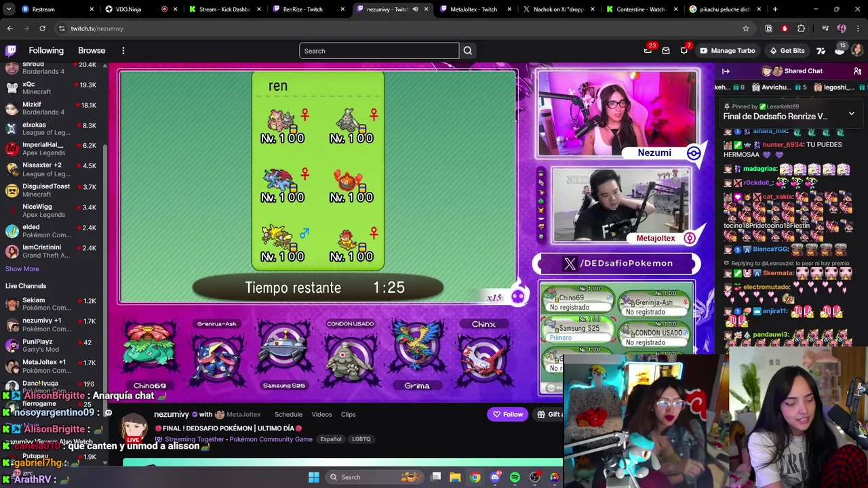
Task: Open DisguisedToast channel in sidebar
Action: tap(52, 190)
